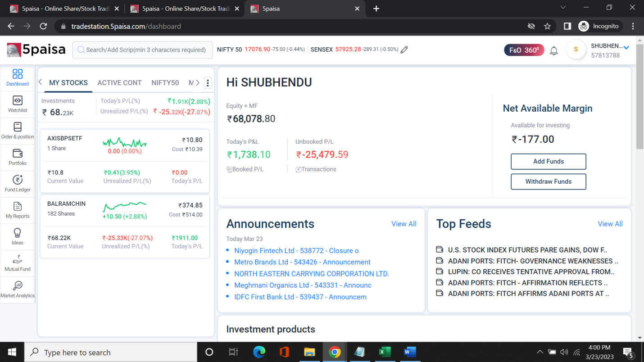Click NIFTY 50 index value
The height and width of the screenshot is (362, 644).
click(257, 49)
